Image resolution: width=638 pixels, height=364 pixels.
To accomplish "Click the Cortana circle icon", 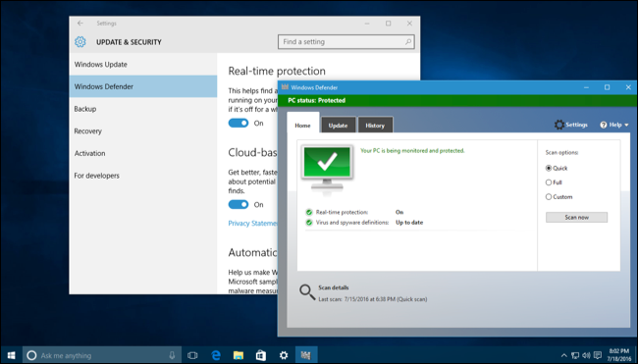I will click(31, 355).
